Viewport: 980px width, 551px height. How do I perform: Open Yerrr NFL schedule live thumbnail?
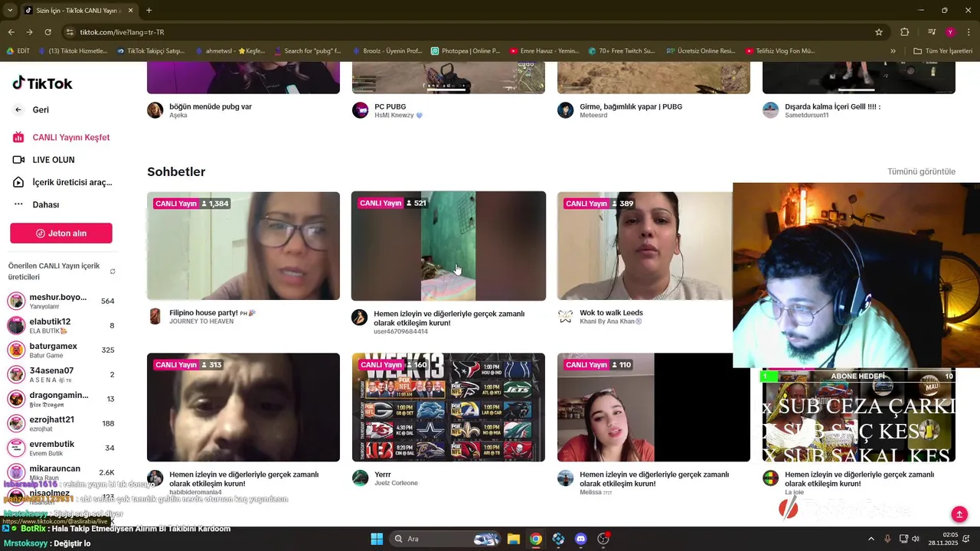[x=449, y=407]
